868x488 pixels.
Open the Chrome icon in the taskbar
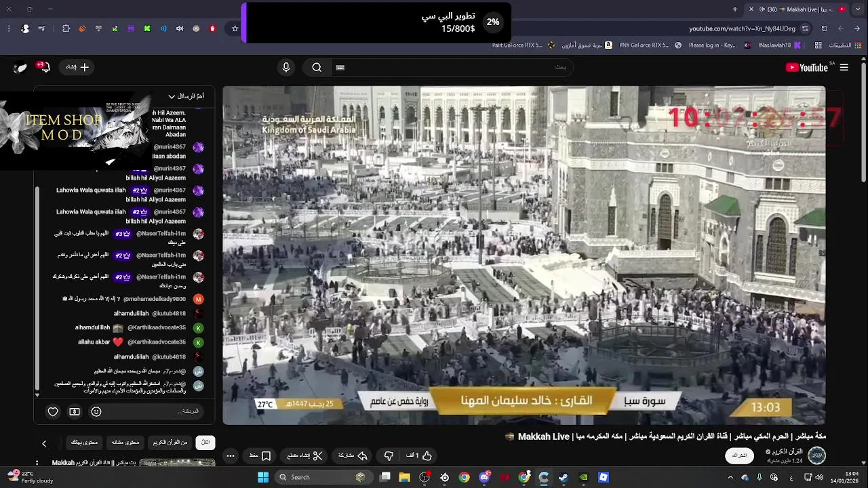click(464, 477)
